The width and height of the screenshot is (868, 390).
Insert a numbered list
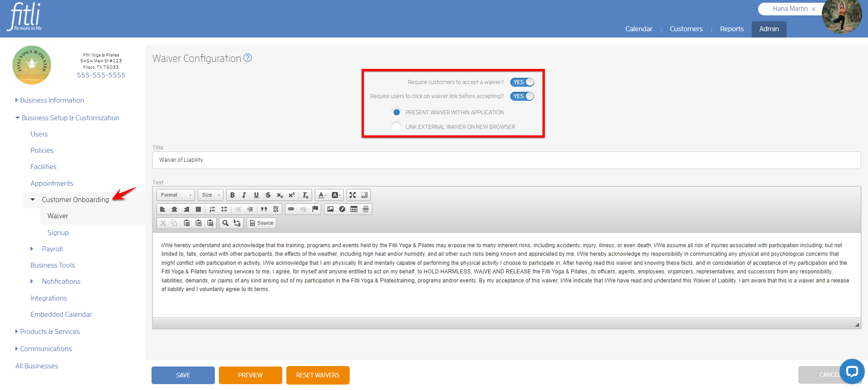tap(212, 209)
